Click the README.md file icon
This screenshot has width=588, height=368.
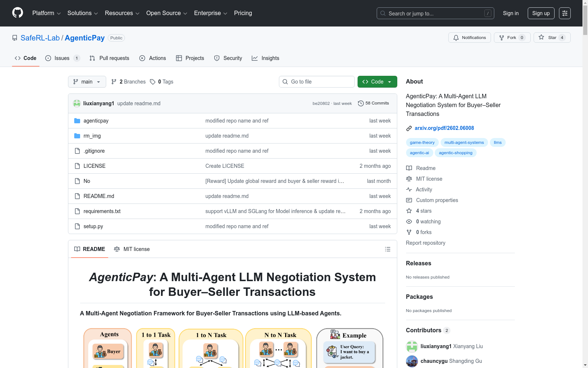pyautogui.click(x=77, y=196)
